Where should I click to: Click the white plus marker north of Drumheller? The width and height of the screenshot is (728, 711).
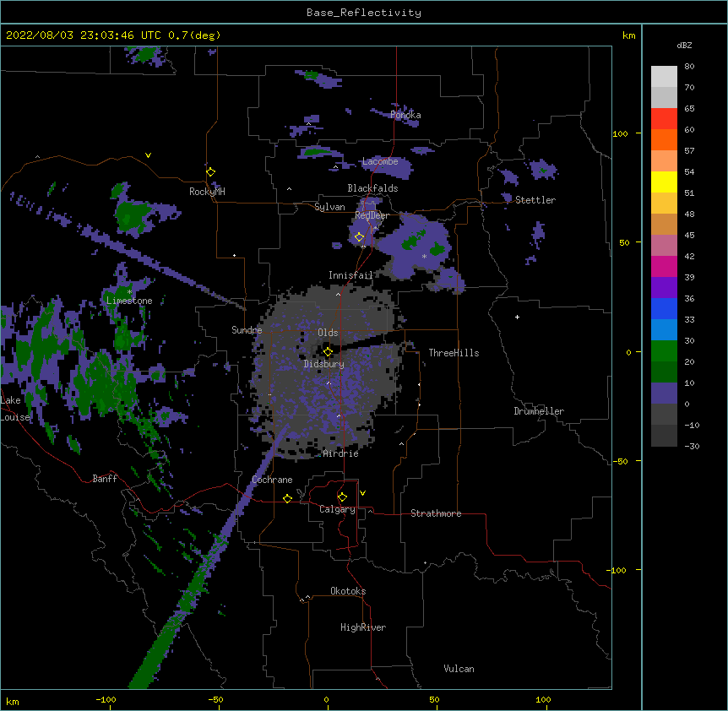coord(517,317)
